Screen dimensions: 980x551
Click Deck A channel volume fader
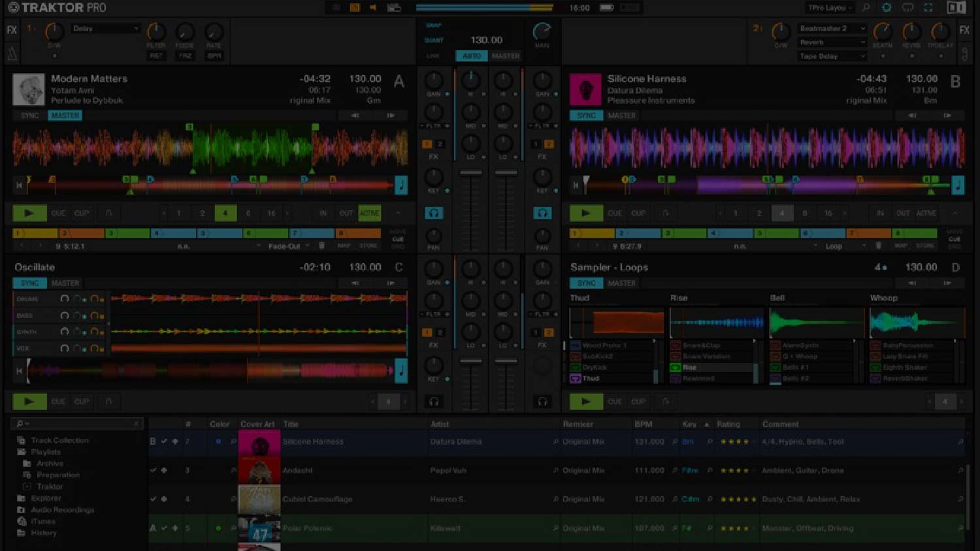click(471, 173)
